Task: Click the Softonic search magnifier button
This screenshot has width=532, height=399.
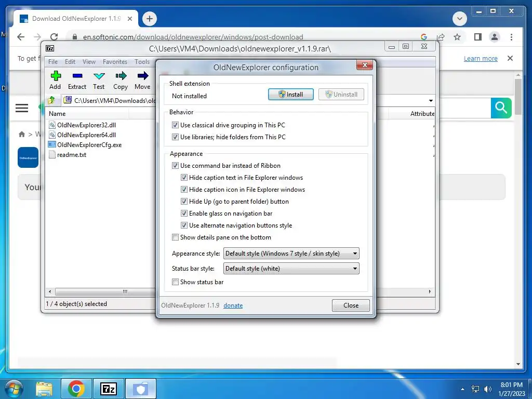Action: click(x=501, y=108)
